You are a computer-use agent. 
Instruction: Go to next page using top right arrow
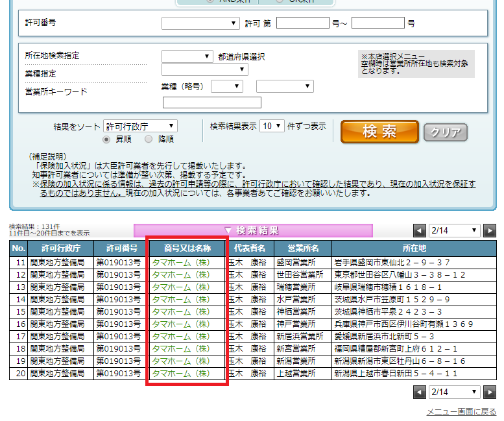tap(490, 230)
